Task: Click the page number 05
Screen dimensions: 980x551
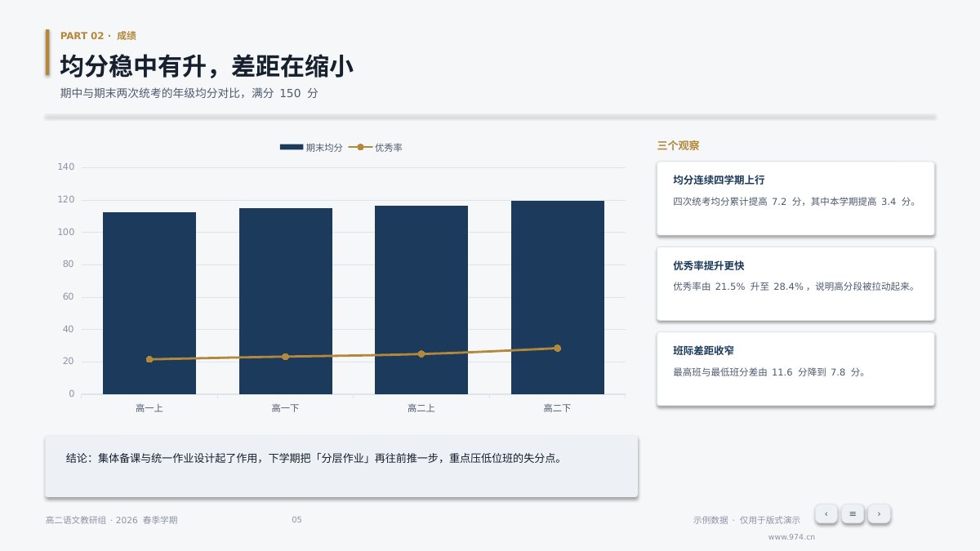Action: pyautogui.click(x=296, y=520)
